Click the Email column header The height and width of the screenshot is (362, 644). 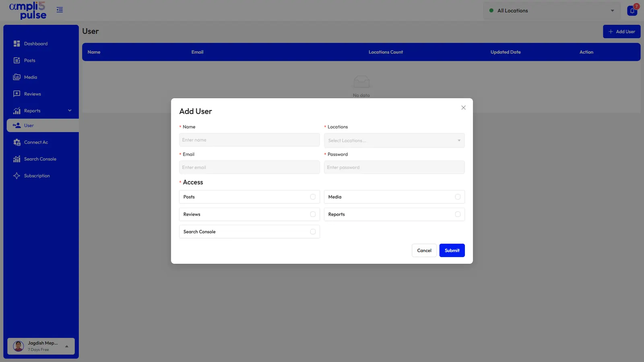click(197, 52)
